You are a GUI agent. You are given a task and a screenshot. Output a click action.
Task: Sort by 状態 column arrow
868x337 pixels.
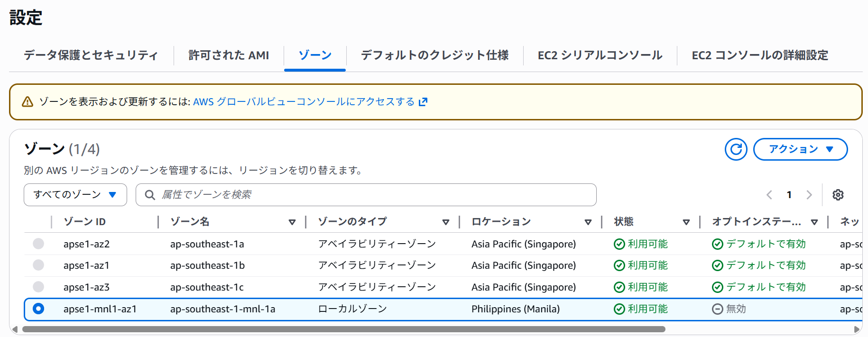point(686,222)
